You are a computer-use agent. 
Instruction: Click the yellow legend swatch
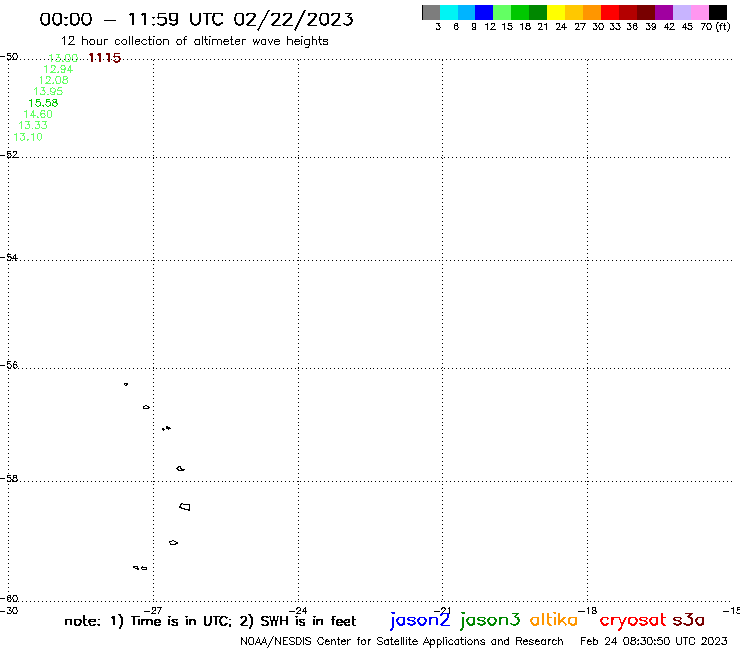(556, 12)
